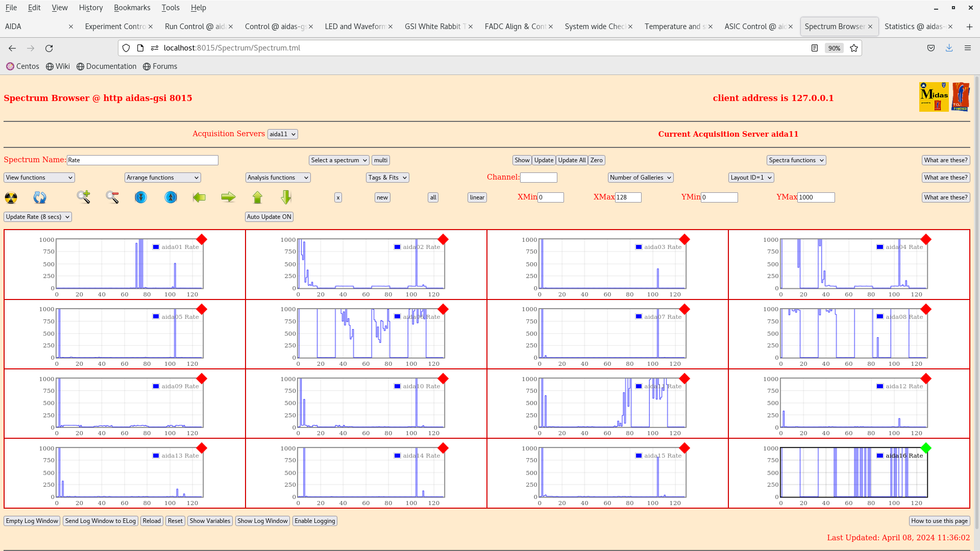Toggle Auto Update ON button
The height and width of the screenshot is (551, 980).
point(268,216)
